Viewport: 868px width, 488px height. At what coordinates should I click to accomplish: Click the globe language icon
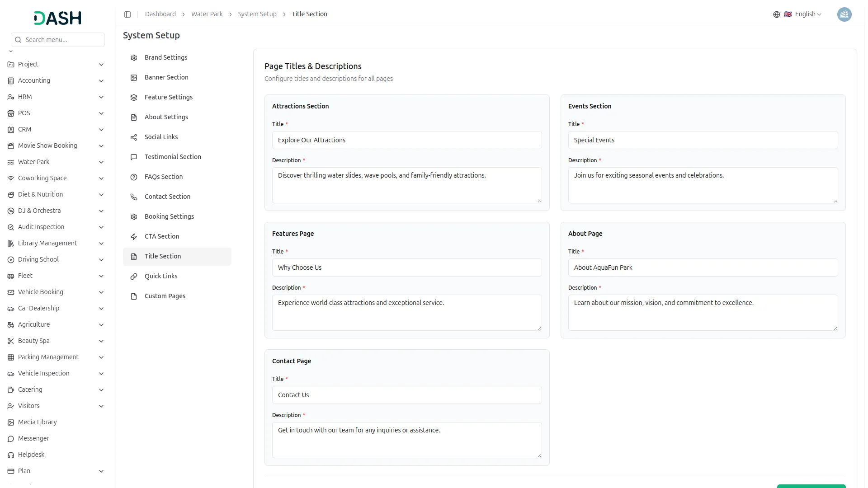click(776, 14)
